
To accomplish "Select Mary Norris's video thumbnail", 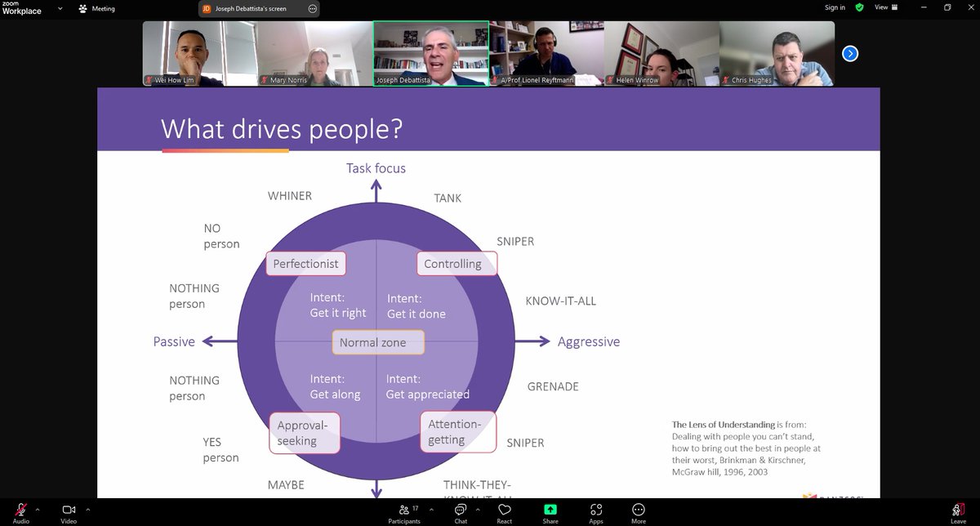I will click(315, 54).
